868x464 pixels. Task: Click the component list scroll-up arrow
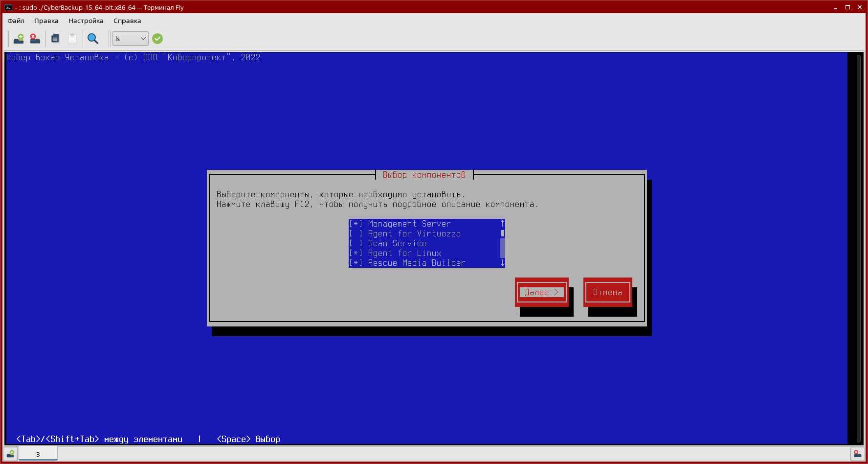click(502, 224)
